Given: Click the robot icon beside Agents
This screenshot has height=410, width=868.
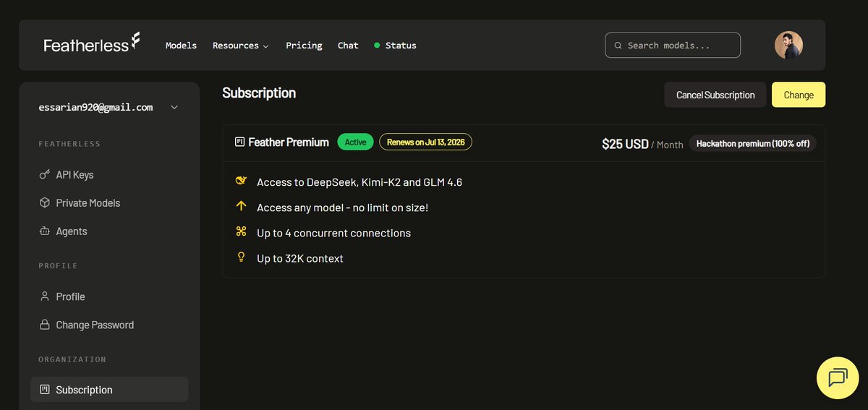Looking at the screenshot, I should pos(44,231).
